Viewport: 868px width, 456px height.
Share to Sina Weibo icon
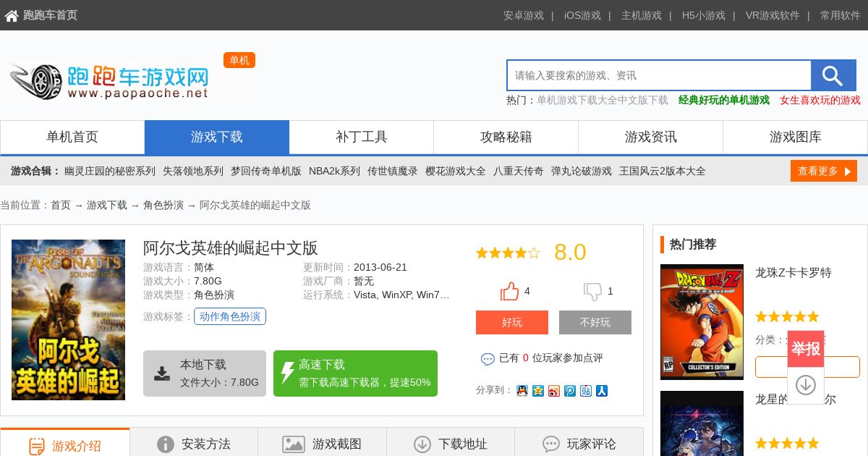coord(554,390)
